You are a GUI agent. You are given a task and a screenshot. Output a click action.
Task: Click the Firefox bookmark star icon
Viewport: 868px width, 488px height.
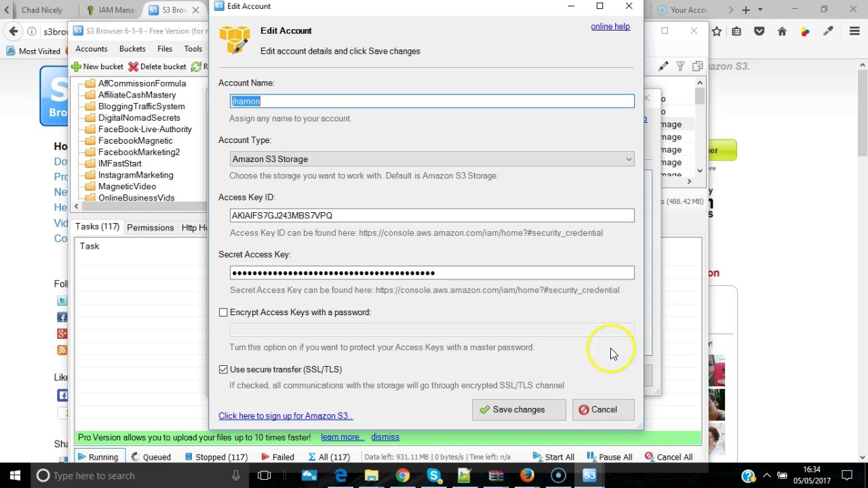pyautogui.click(x=717, y=31)
